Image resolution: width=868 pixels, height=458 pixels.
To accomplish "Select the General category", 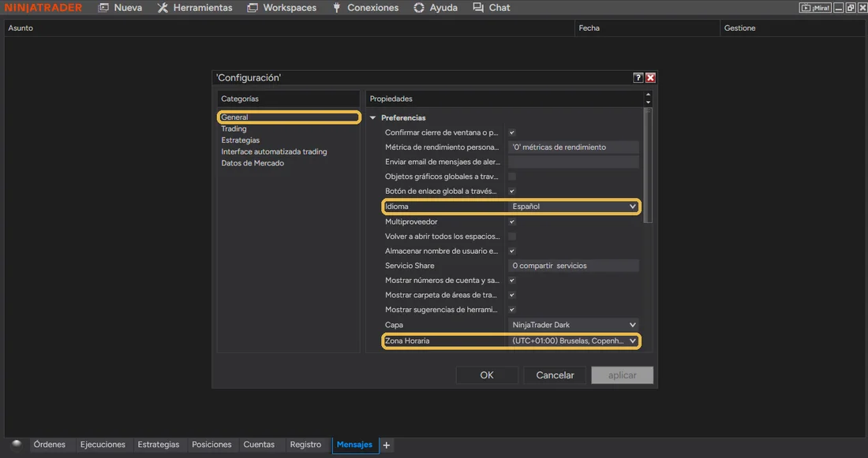I will tap(288, 117).
